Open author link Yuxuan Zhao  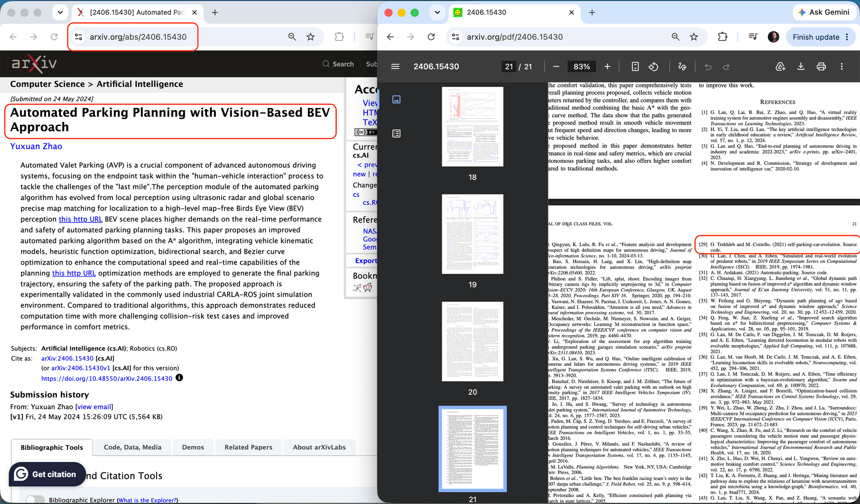coord(36,146)
